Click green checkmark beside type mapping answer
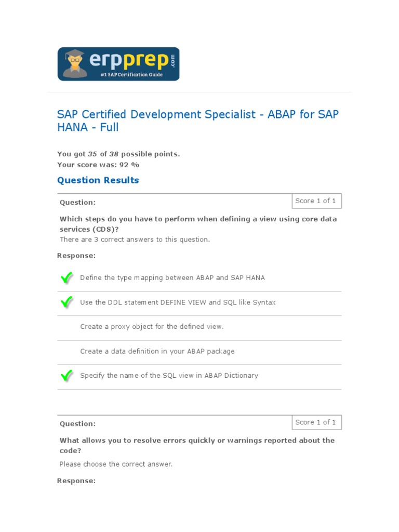This screenshot has height=532, width=399. coord(66,278)
